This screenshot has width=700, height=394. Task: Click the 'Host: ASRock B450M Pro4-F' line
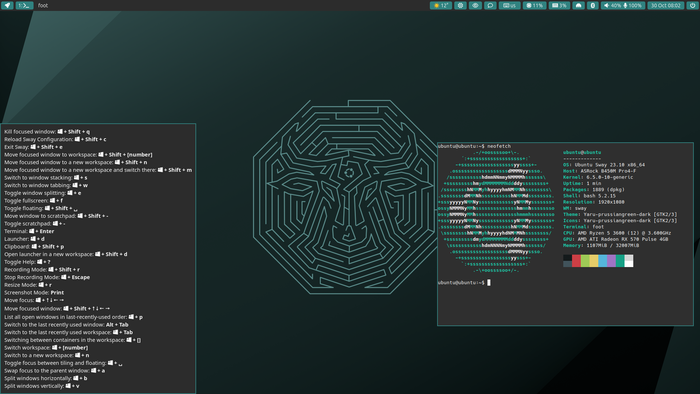pyautogui.click(x=600, y=171)
